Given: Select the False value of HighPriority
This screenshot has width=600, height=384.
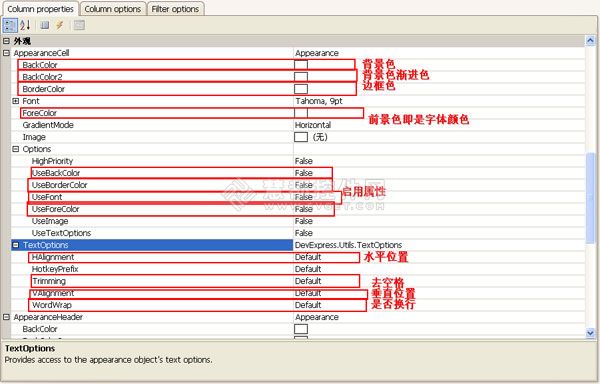Looking at the screenshot, I should coord(304,161).
